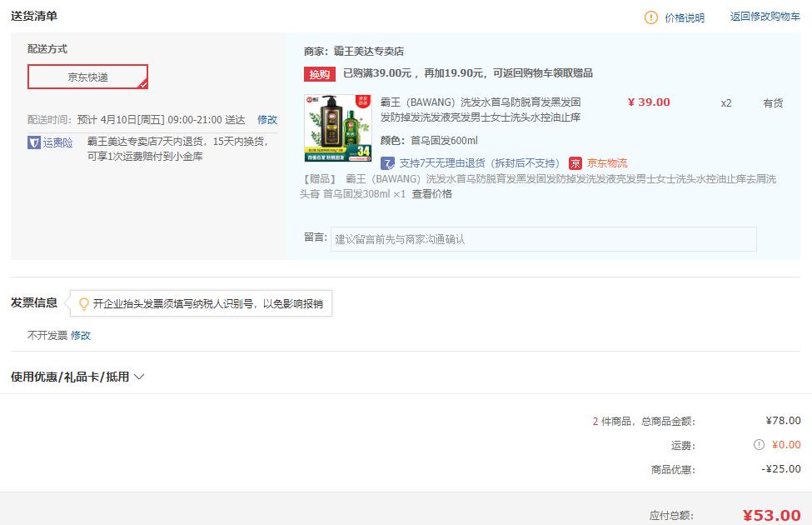Open the Bawang shampoo product thumbnail

tap(337, 128)
